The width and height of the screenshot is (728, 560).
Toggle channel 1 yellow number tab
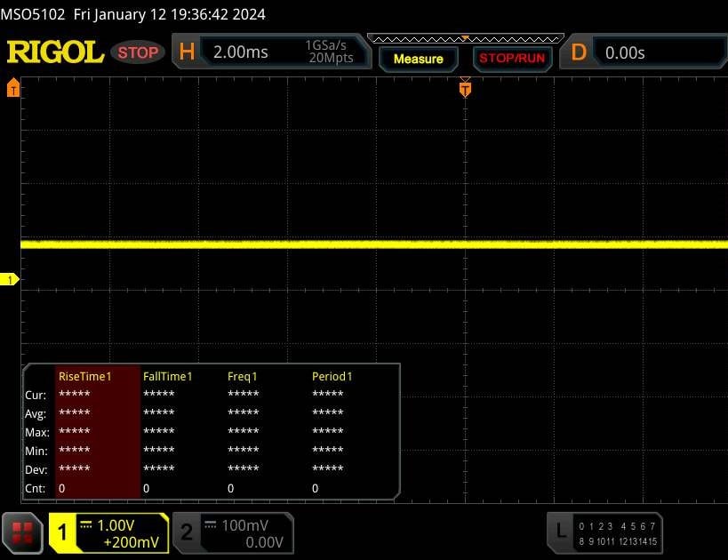coord(63,532)
